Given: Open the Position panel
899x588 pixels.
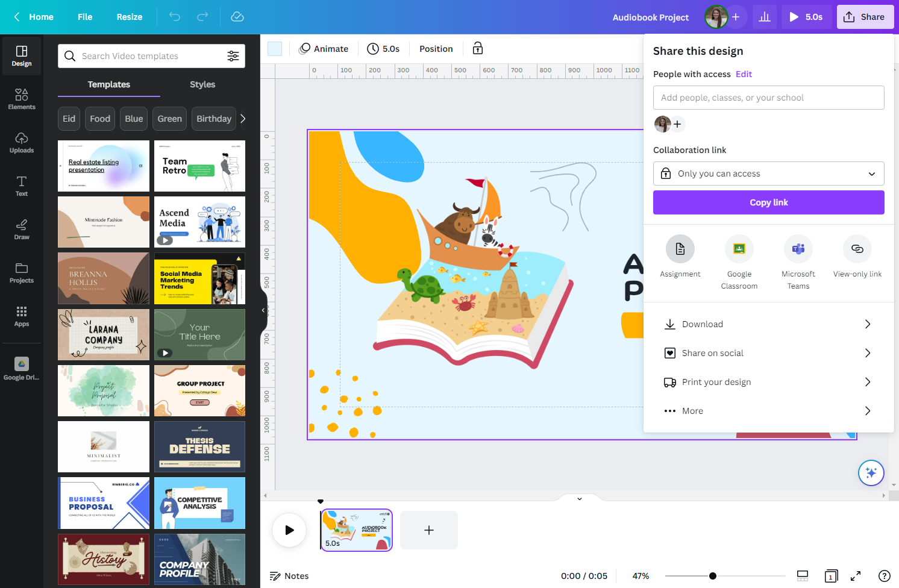Looking at the screenshot, I should click(436, 49).
